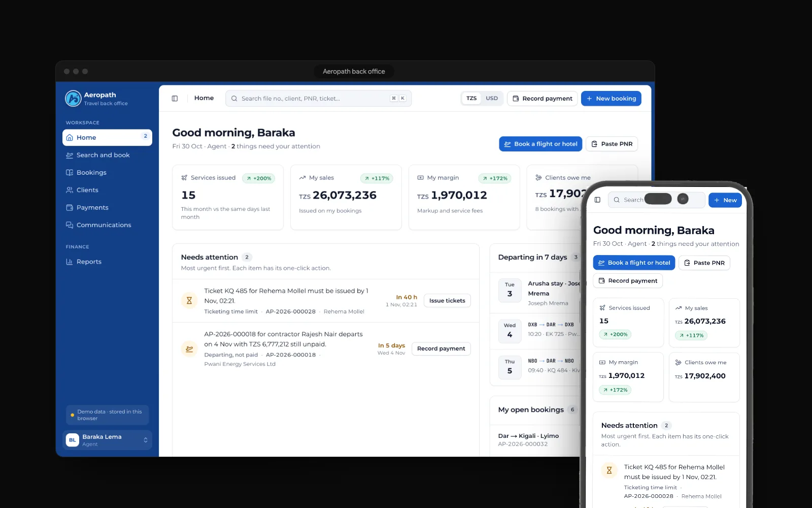
Task: Open Reports under Finance
Action: tap(107, 262)
